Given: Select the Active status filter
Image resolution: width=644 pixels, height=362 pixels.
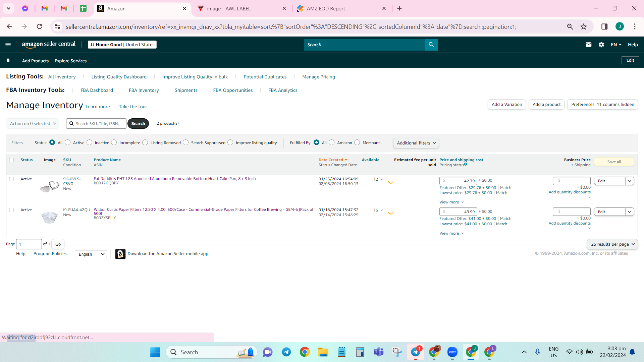Looking at the screenshot, I should 68,142.
